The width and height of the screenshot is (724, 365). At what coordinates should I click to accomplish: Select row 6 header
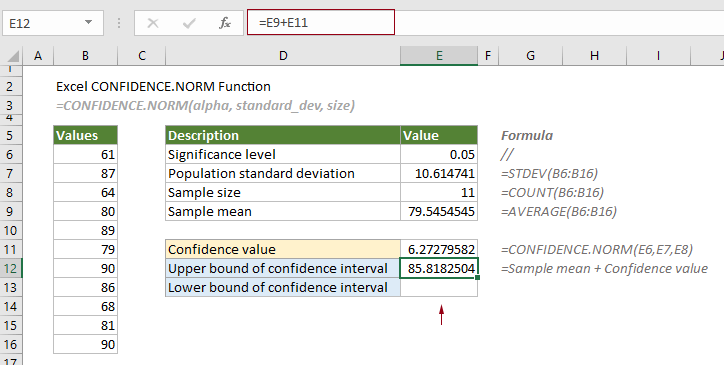coord(11,154)
